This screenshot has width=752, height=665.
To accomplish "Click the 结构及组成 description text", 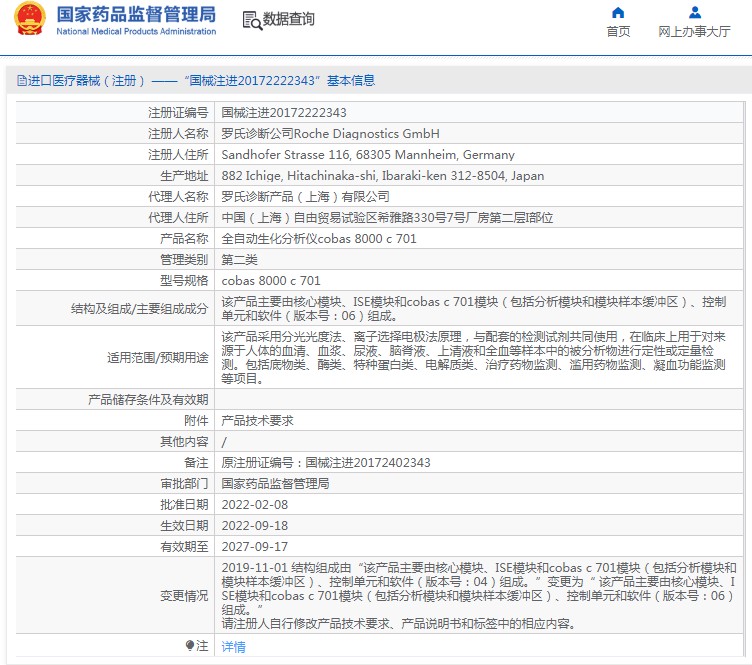I will [x=474, y=309].
